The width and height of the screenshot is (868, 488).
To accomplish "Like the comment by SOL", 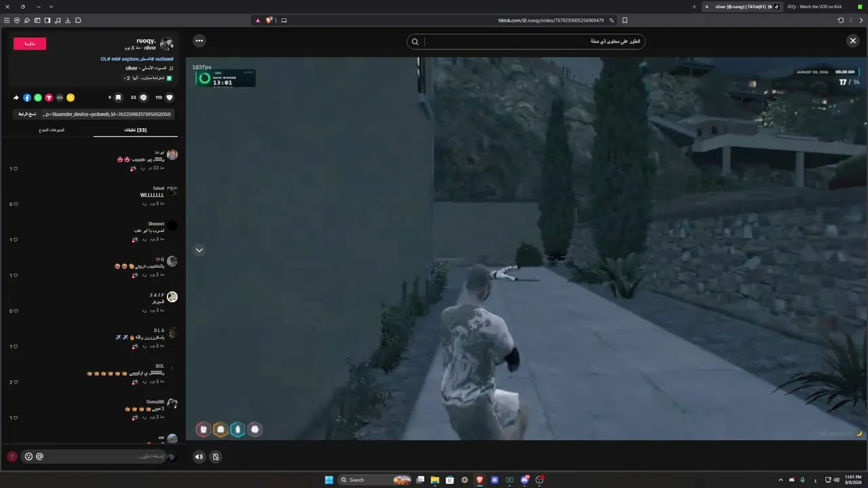I will (14, 382).
